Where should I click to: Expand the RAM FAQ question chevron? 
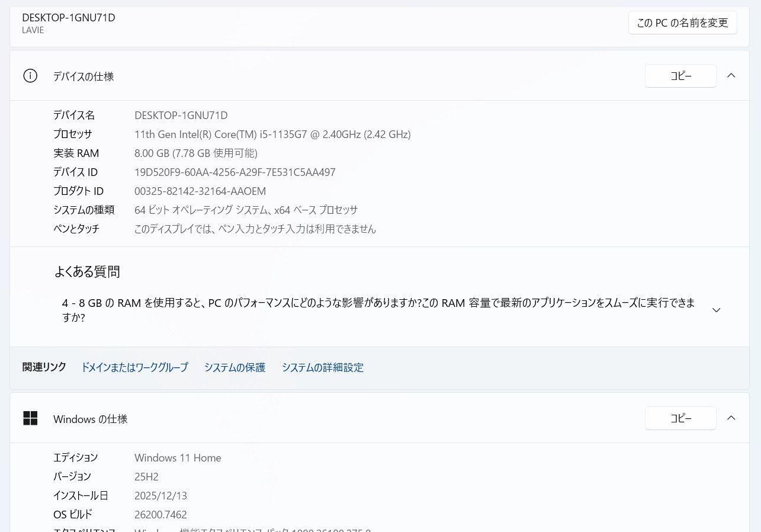point(716,310)
